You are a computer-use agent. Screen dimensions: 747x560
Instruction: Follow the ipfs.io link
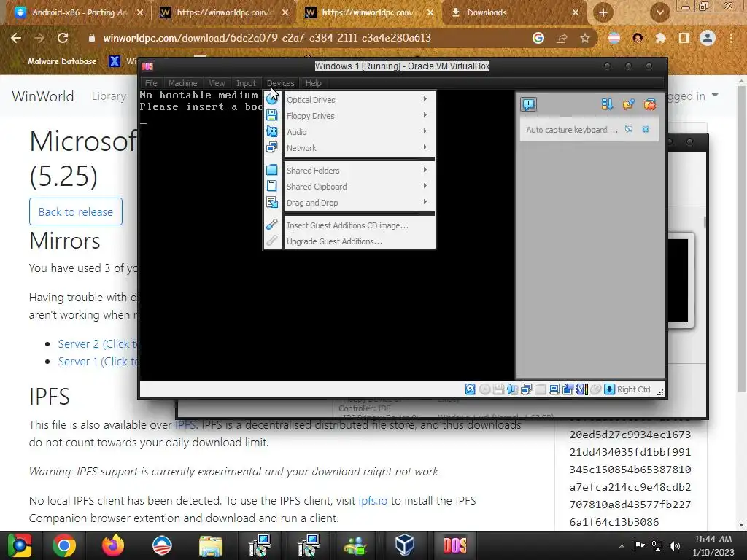pos(373,500)
